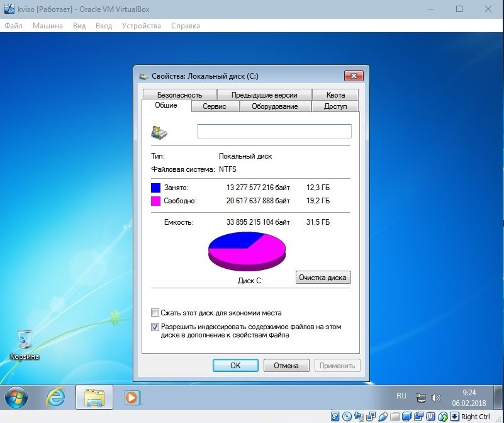Screen dimensions: 504x423
Task: Open the Справка menu in VirtualBox
Action: coord(186,26)
